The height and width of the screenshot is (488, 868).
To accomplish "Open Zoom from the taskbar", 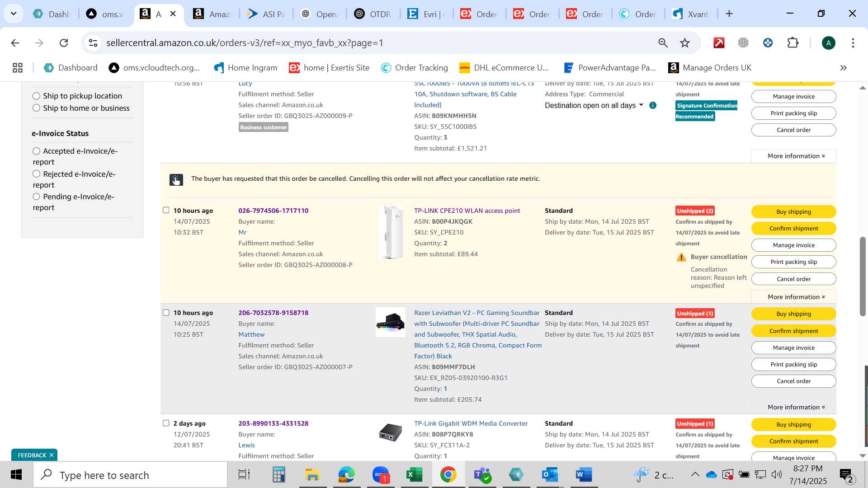I will pos(381,475).
